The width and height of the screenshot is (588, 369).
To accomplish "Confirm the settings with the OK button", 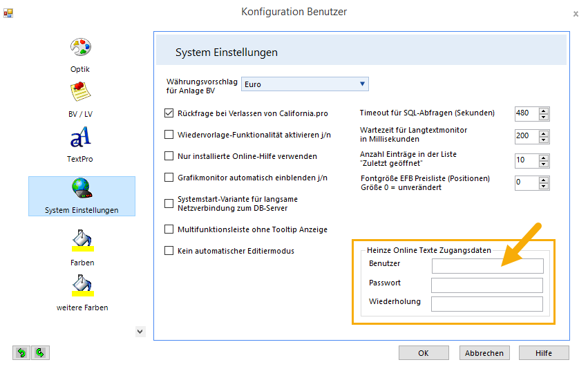I will (424, 353).
